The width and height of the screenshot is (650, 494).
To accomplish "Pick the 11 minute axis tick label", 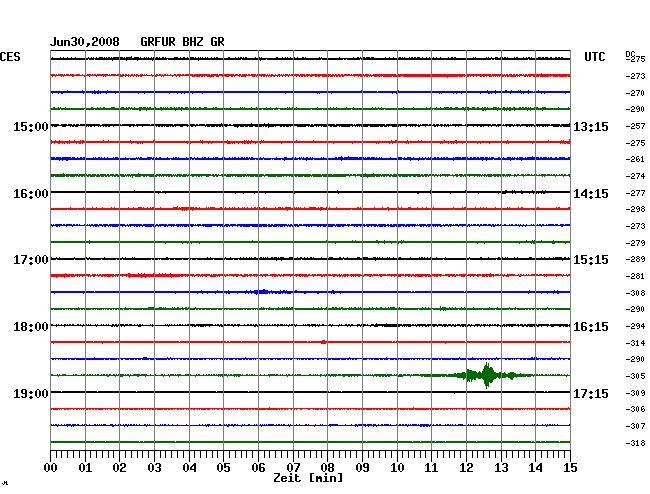I will 431,468.
